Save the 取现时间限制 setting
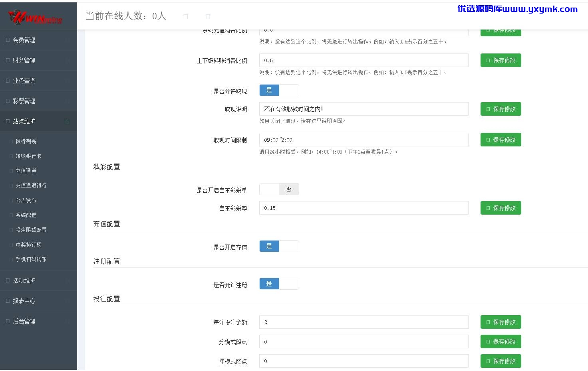Image resolution: width=588 pixels, height=371 pixels. 501,140
